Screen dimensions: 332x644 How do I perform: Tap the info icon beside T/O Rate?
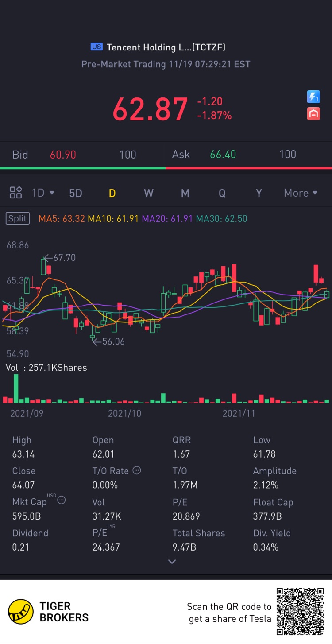137,470
